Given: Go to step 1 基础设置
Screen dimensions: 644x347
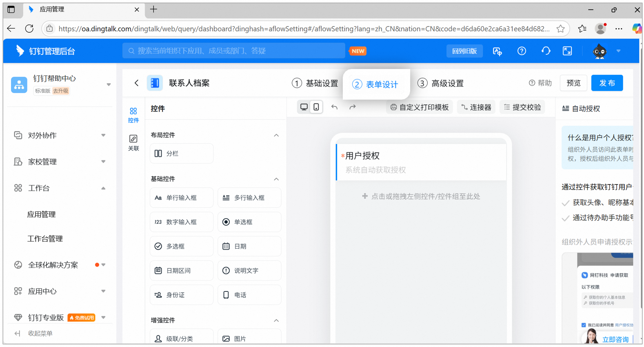Looking at the screenshot, I should click(x=315, y=83).
